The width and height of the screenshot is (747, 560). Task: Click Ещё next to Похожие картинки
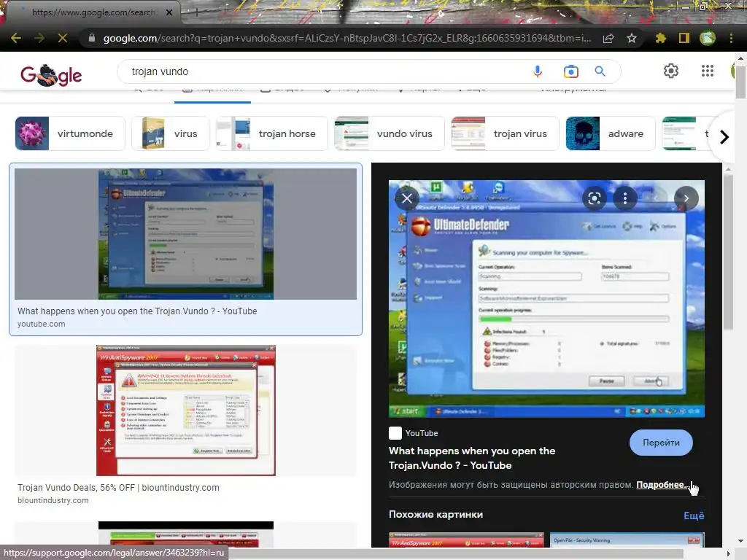694,516
